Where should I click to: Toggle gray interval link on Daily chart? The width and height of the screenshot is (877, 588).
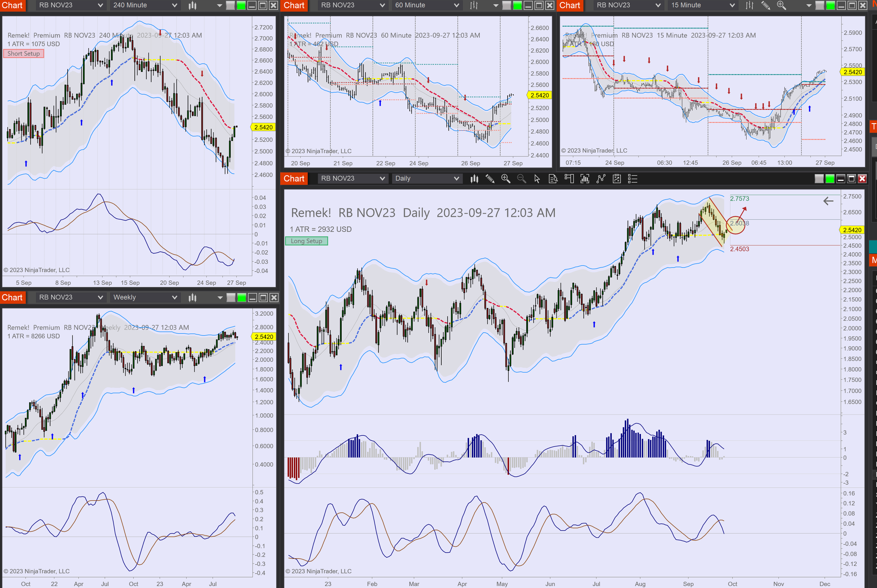[x=819, y=179]
